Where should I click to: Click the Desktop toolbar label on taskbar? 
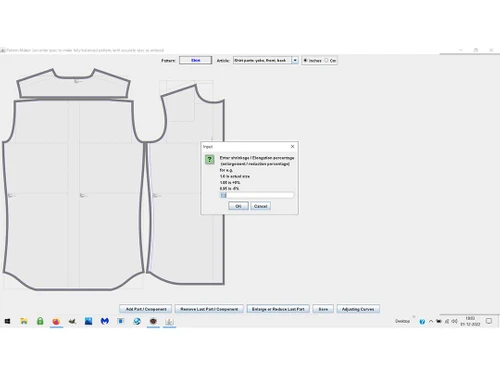[x=402, y=321]
